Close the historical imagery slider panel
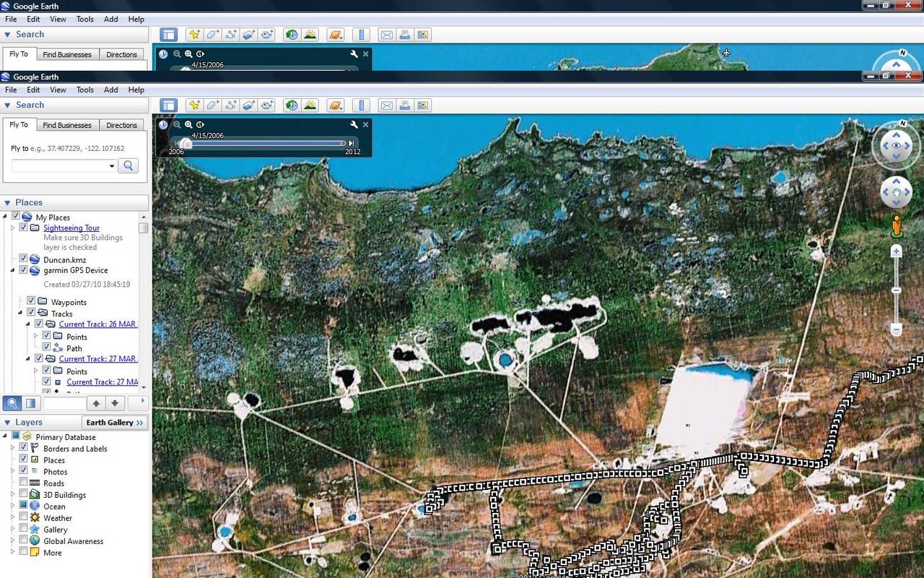This screenshot has width=924, height=578. (365, 124)
